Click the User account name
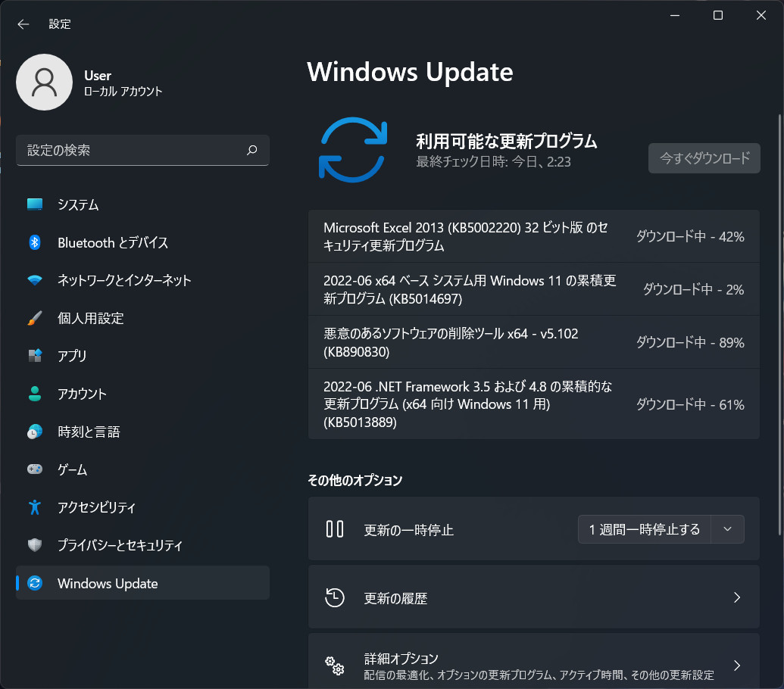 (98, 76)
